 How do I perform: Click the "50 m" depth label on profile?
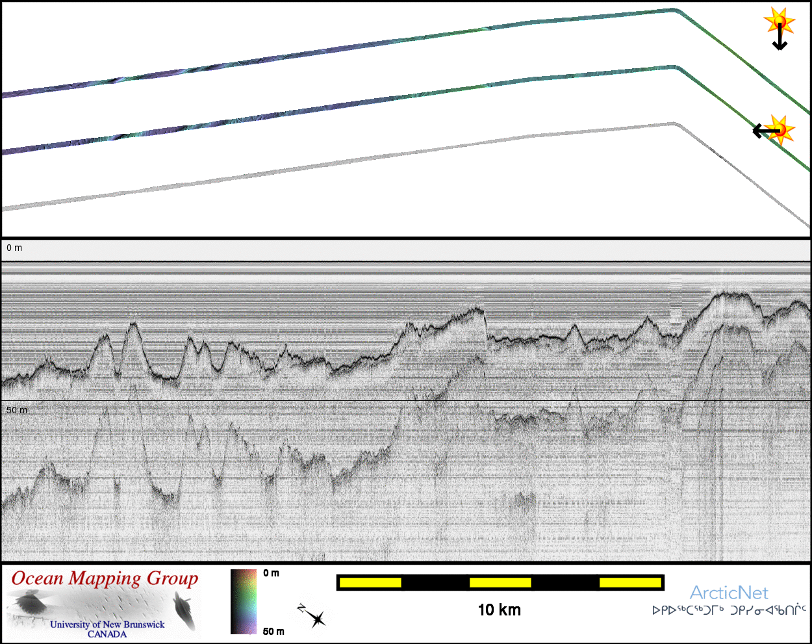(x=17, y=410)
